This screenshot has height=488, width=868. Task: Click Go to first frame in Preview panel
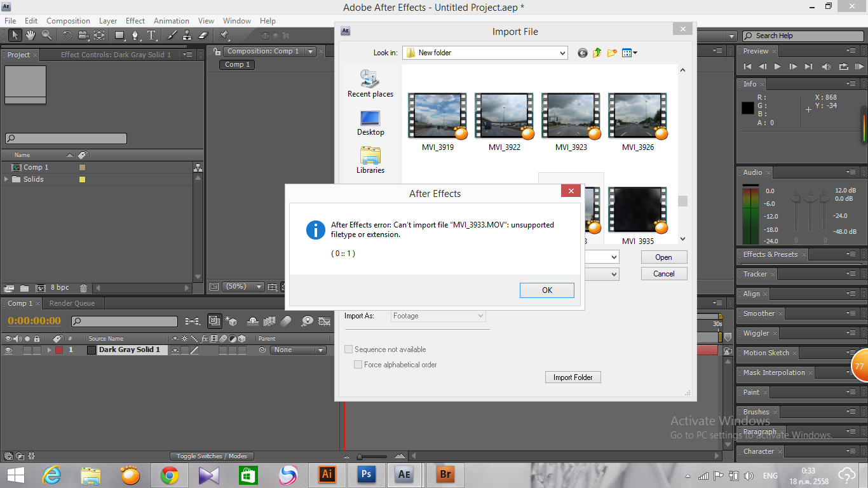(747, 66)
